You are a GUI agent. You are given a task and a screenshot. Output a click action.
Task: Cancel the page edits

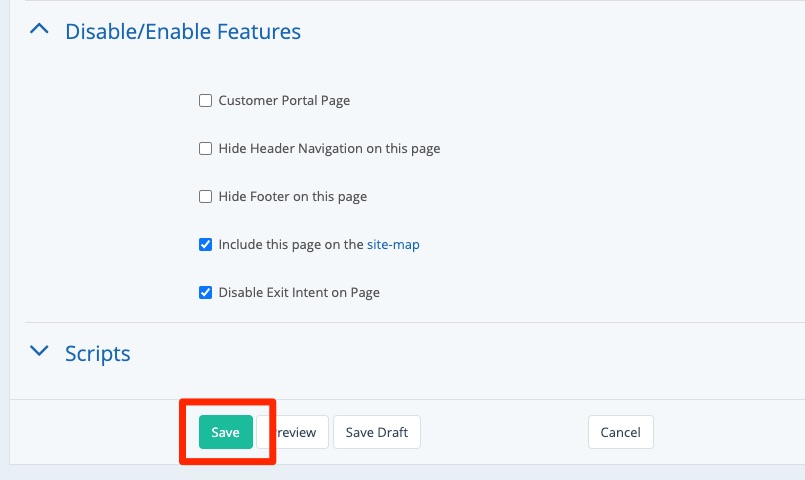620,432
